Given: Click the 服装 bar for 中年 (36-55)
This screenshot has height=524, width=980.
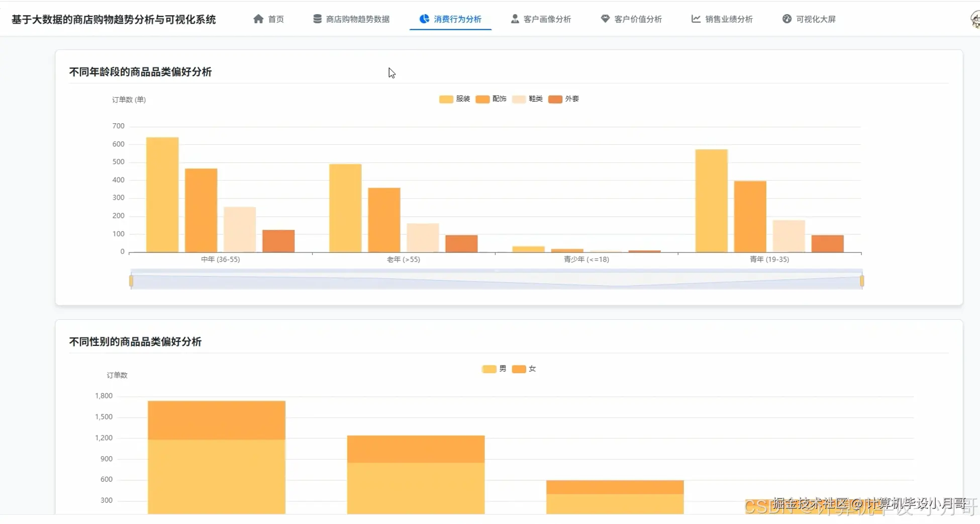Looking at the screenshot, I should click(x=162, y=195).
